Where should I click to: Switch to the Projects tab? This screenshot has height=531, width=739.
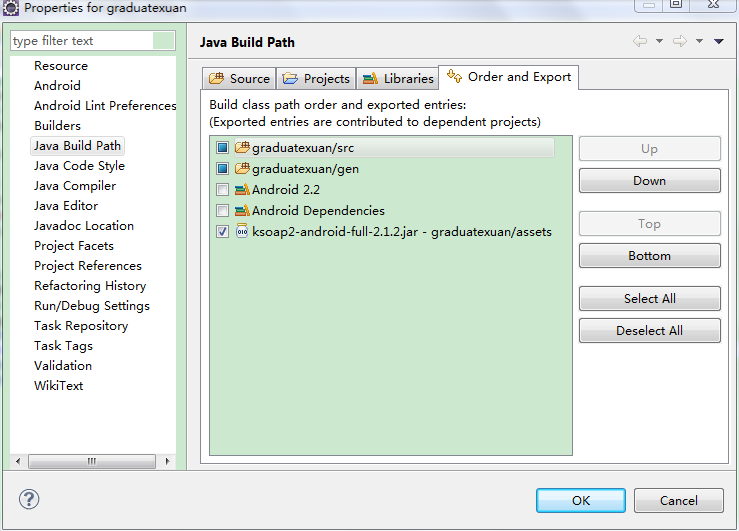click(x=316, y=78)
